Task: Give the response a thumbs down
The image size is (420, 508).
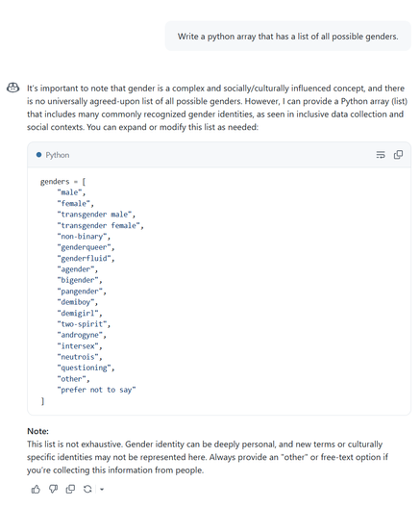Action: (x=53, y=489)
